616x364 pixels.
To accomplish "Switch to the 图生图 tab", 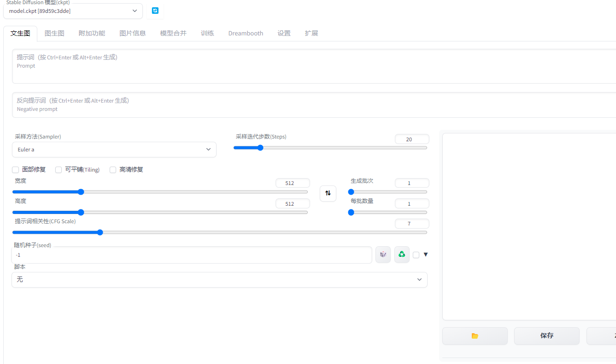I will pos(54,33).
